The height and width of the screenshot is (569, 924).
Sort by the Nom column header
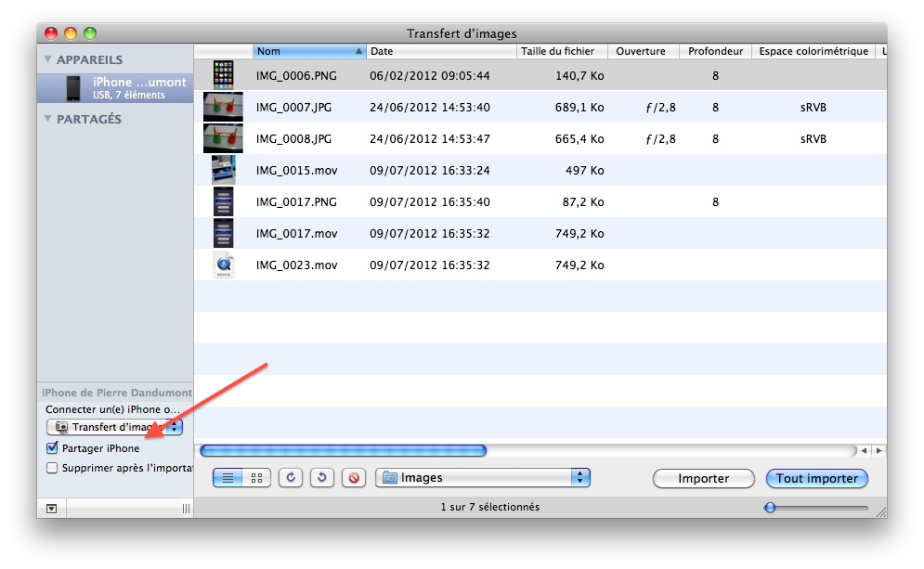(308, 51)
